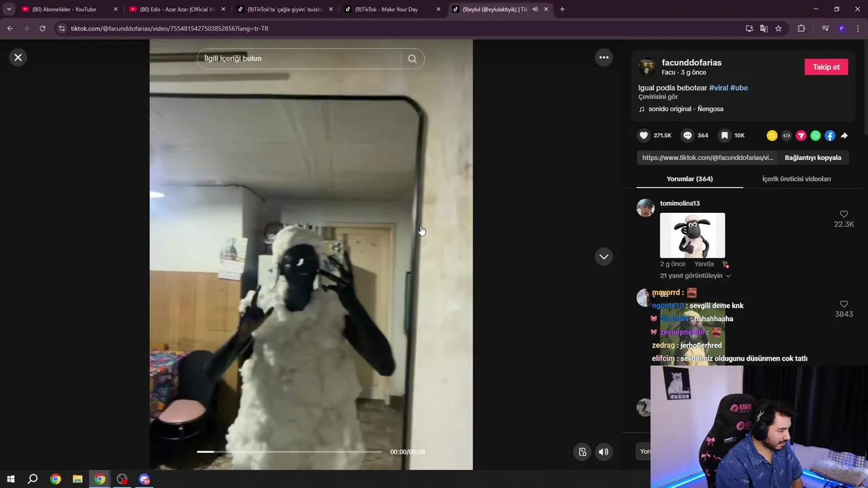Click the yellow repost icon
The width and height of the screenshot is (868, 488).
(x=772, y=136)
